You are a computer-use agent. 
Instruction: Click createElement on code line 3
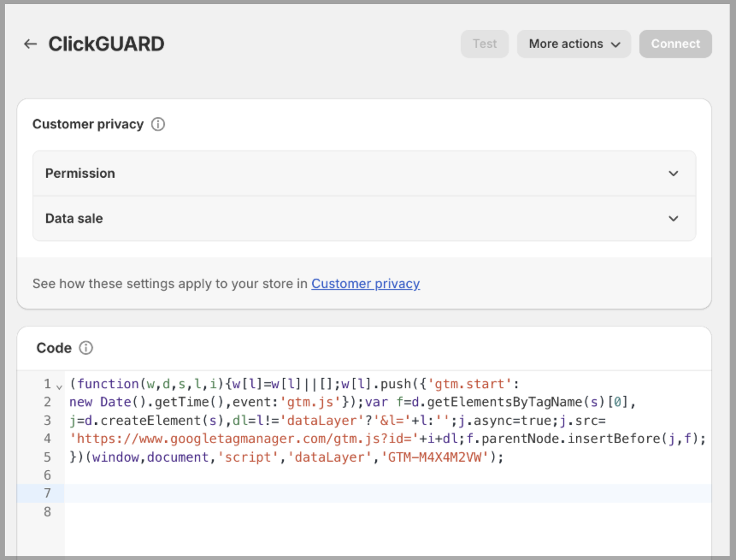(150, 421)
